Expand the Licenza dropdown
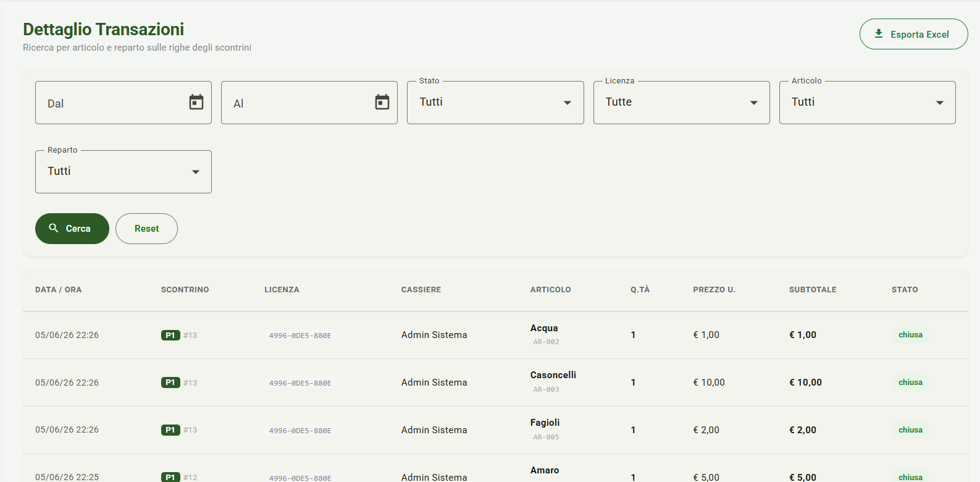The height and width of the screenshot is (482, 980). [x=681, y=103]
